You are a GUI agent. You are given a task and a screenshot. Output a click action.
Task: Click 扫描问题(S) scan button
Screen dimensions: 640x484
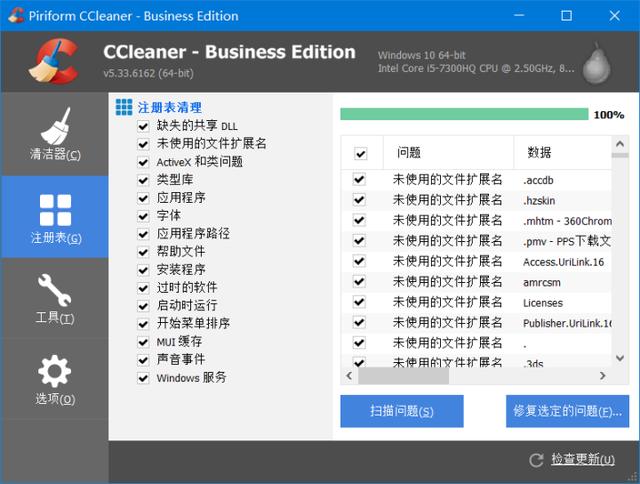tap(402, 411)
